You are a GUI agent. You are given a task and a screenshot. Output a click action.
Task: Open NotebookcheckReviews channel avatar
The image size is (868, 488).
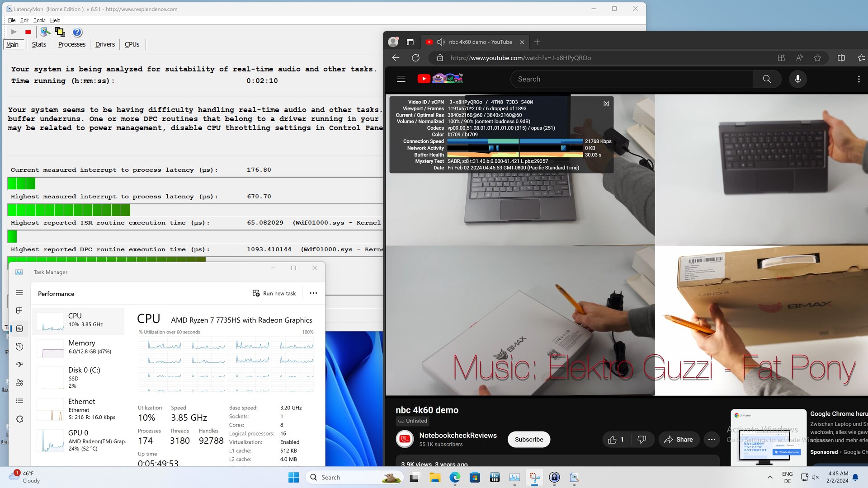coord(405,439)
